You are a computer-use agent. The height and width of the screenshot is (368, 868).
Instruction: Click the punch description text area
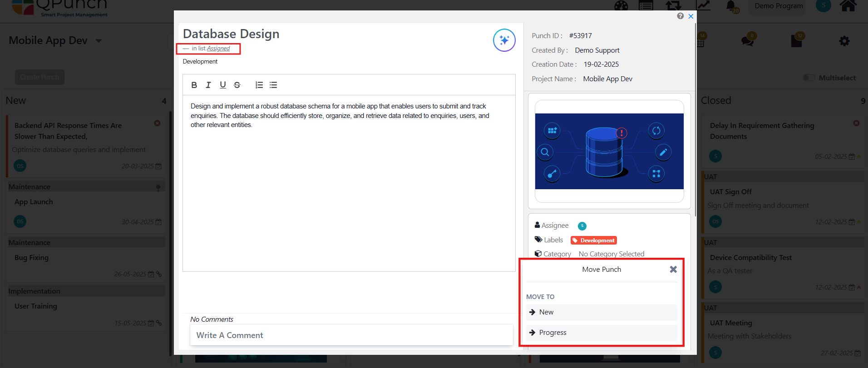[349, 183]
